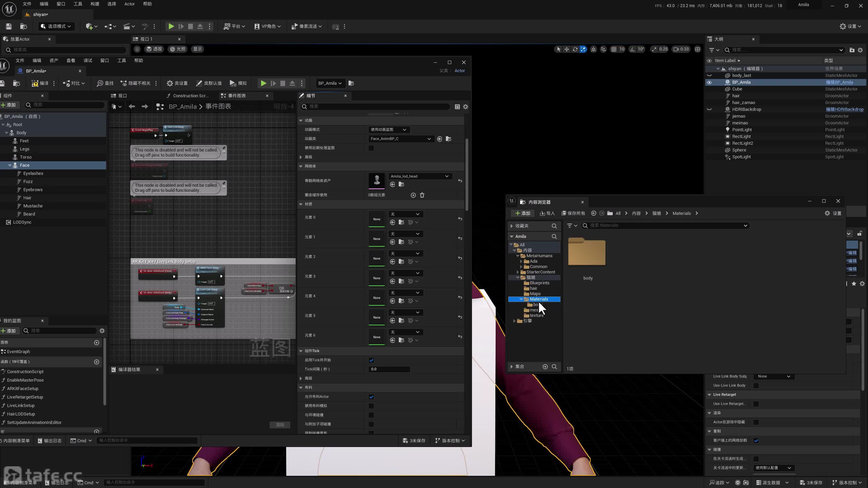Viewport: 868px width, 488px height.
Task: Click browse-to-asset icon for Element 0 material
Action: 401,222
